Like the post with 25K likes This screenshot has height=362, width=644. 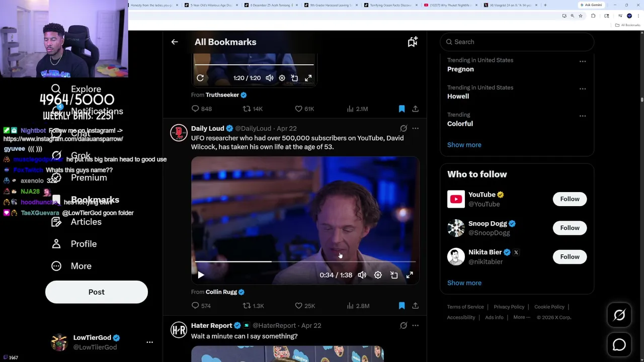[304, 306]
